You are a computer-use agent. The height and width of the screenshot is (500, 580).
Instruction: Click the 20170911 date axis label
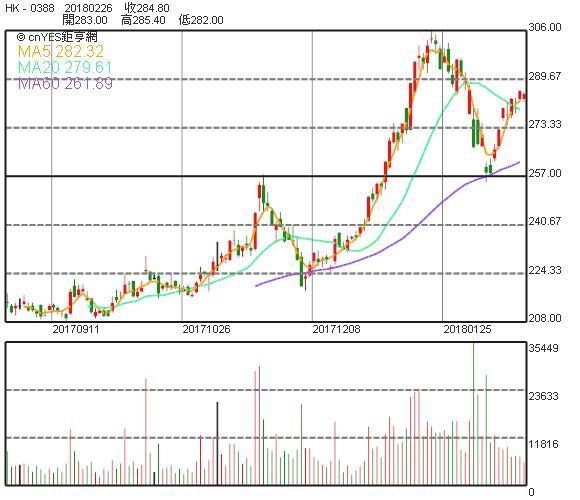pos(76,329)
